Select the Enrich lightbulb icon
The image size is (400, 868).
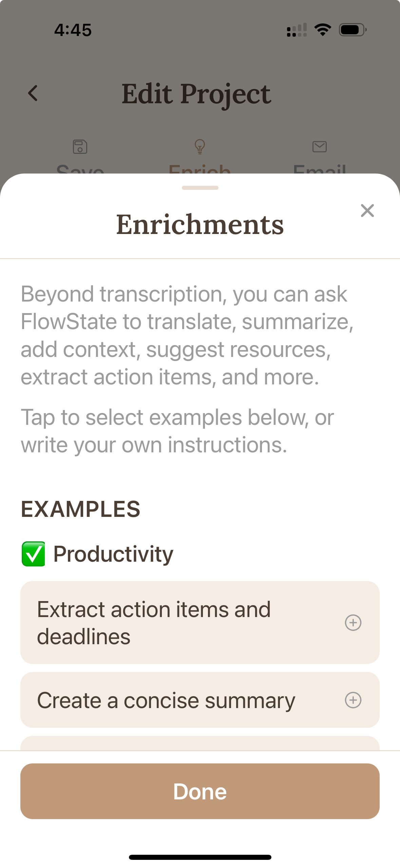pyautogui.click(x=199, y=147)
